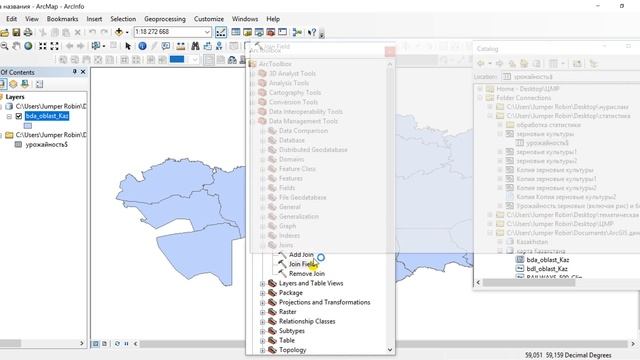Open the Geoprocessing menu

pyautogui.click(x=164, y=19)
